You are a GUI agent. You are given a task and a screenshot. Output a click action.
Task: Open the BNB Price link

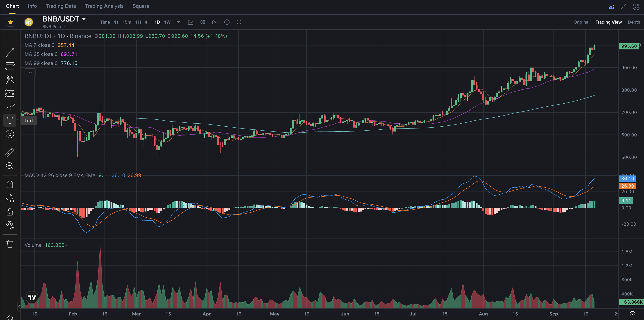tap(54, 27)
